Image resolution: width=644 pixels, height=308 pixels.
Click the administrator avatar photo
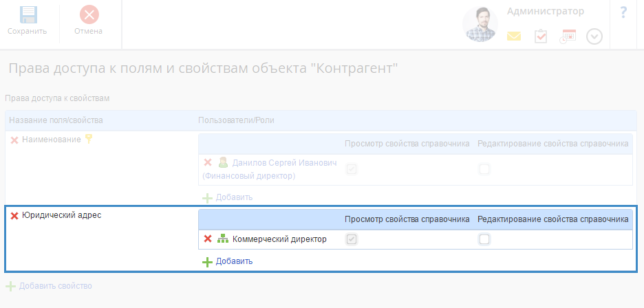(x=481, y=25)
